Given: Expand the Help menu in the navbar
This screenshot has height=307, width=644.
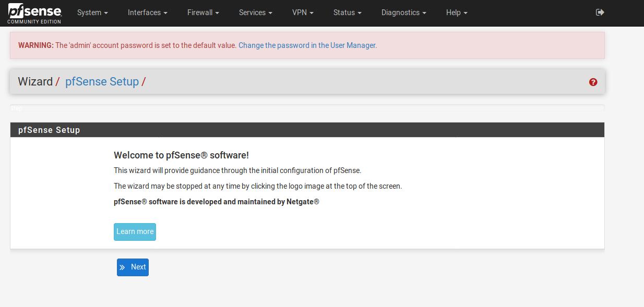Looking at the screenshot, I should 457,13.
